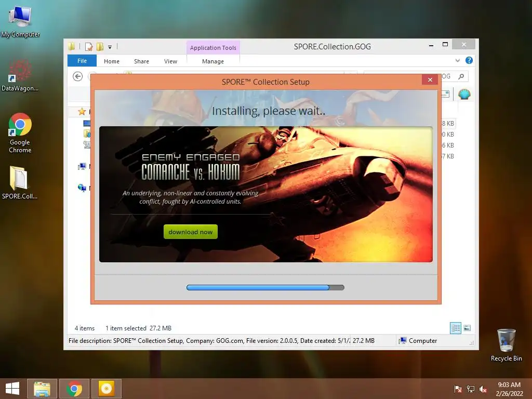The height and width of the screenshot is (399, 532).
Task: Click the network icon in system tray
Action: coord(471,389)
